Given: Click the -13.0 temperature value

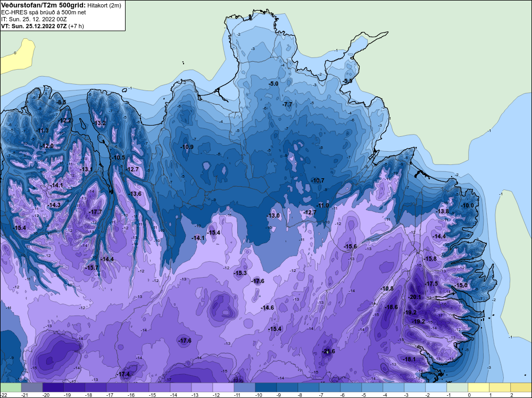Looking at the screenshot, I should coord(273,215).
